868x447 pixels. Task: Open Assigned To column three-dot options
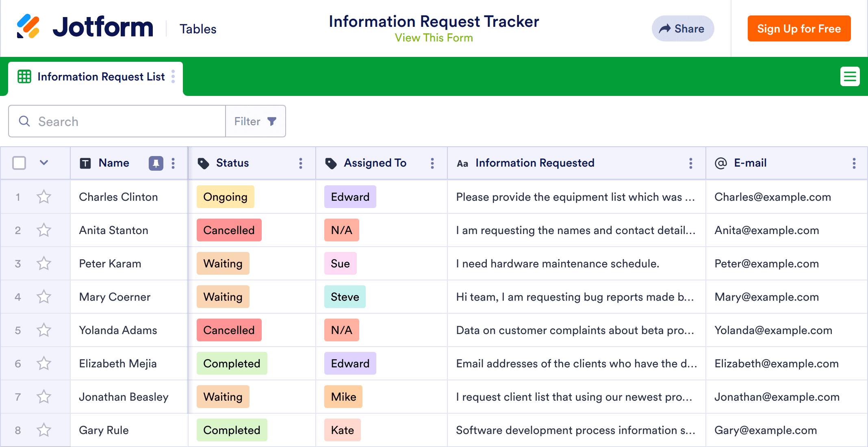[432, 163]
